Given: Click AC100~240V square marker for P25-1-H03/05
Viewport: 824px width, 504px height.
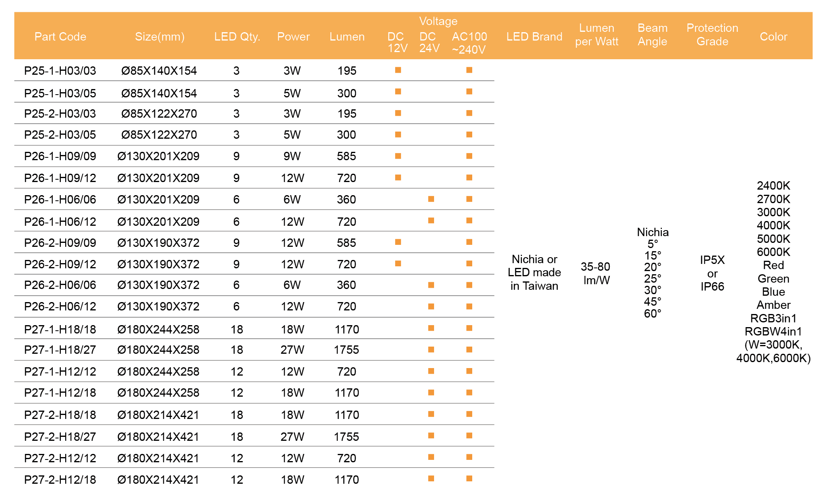Looking at the screenshot, I should click(x=469, y=92).
